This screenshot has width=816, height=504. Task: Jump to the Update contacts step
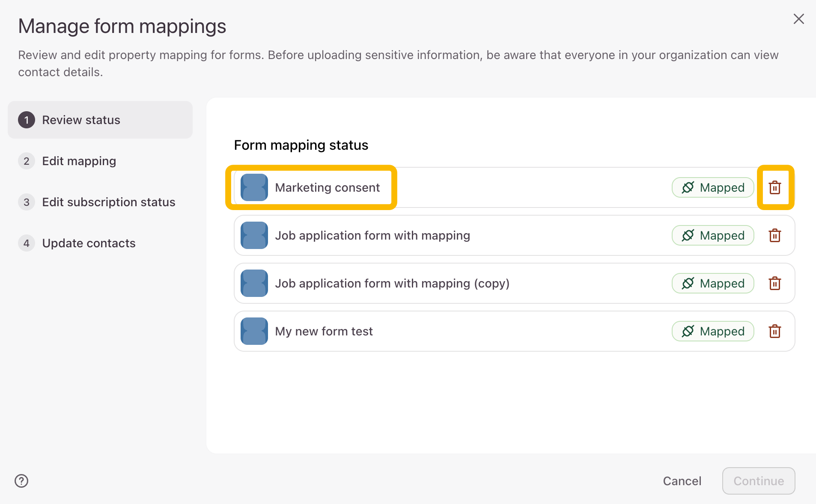(89, 243)
